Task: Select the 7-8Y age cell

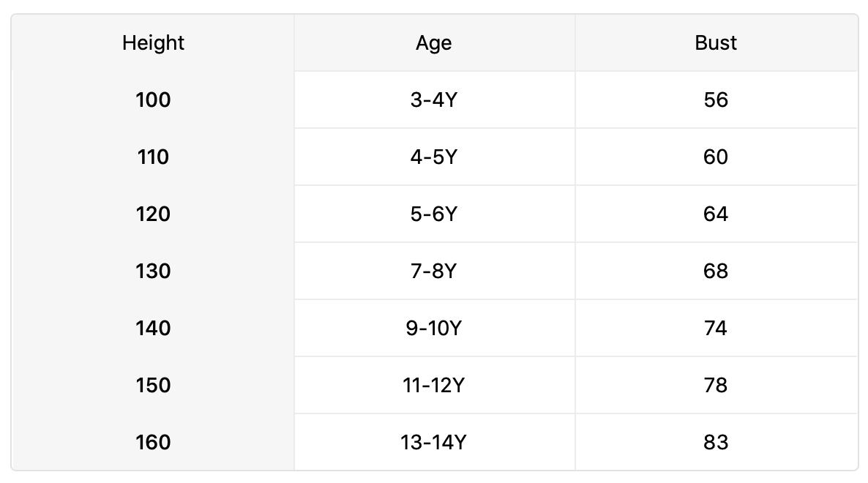Action: [434, 272]
